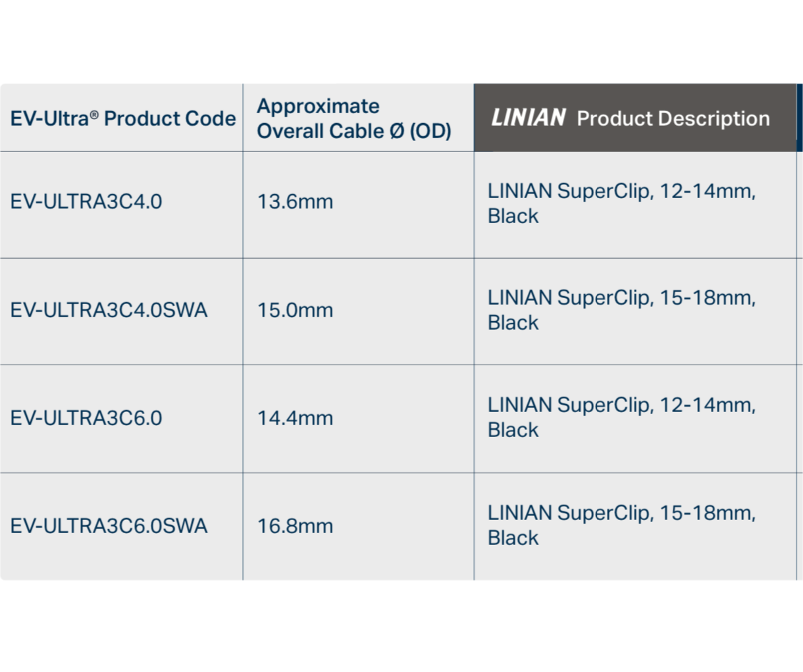The height and width of the screenshot is (672, 803).
Task: Select product code EV-ULTRA3C4.0SWA
Action: (109, 310)
